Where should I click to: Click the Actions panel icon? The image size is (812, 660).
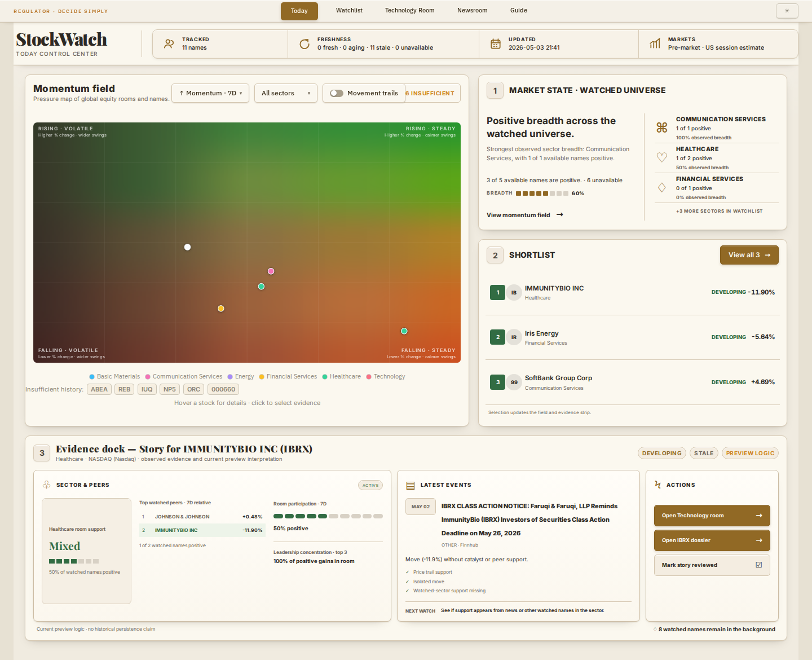point(657,485)
